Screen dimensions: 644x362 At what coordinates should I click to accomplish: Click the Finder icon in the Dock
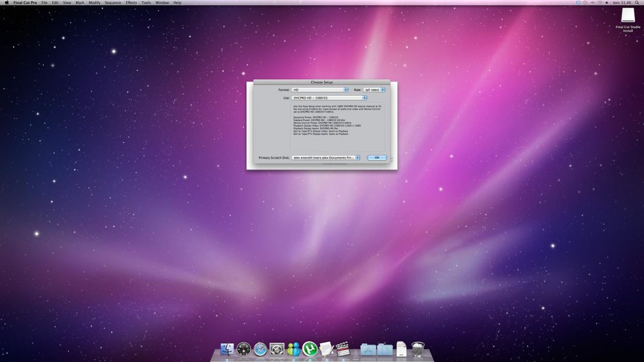227,349
